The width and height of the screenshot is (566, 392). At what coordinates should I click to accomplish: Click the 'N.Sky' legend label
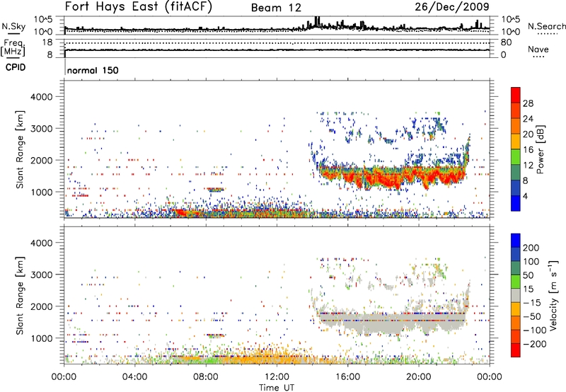coord(13,26)
